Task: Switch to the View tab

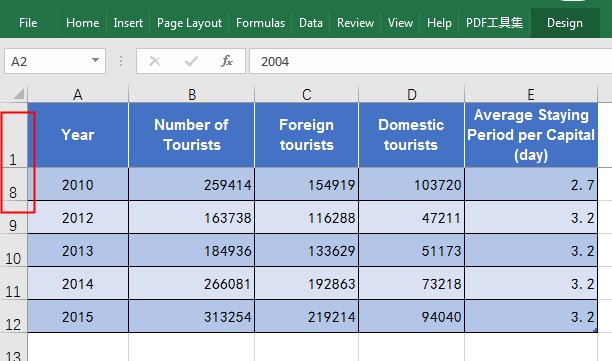Action: click(400, 23)
